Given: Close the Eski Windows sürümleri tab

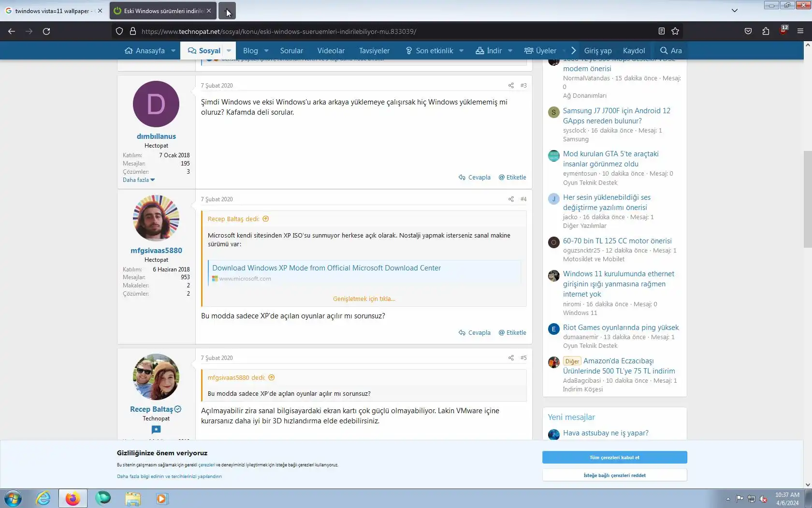Looking at the screenshot, I should (x=208, y=11).
